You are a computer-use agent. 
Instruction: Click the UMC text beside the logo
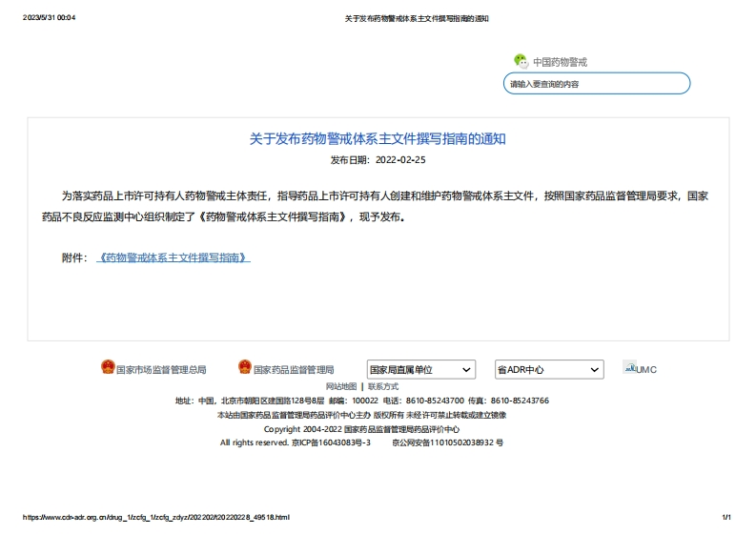click(x=647, y=370)
